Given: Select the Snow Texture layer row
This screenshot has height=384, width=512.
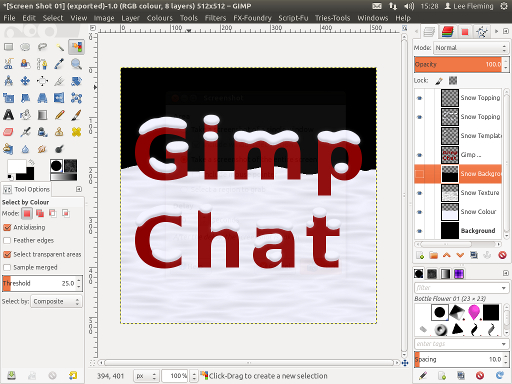Looking at the screenshot, I should click(x=458, y=193).
